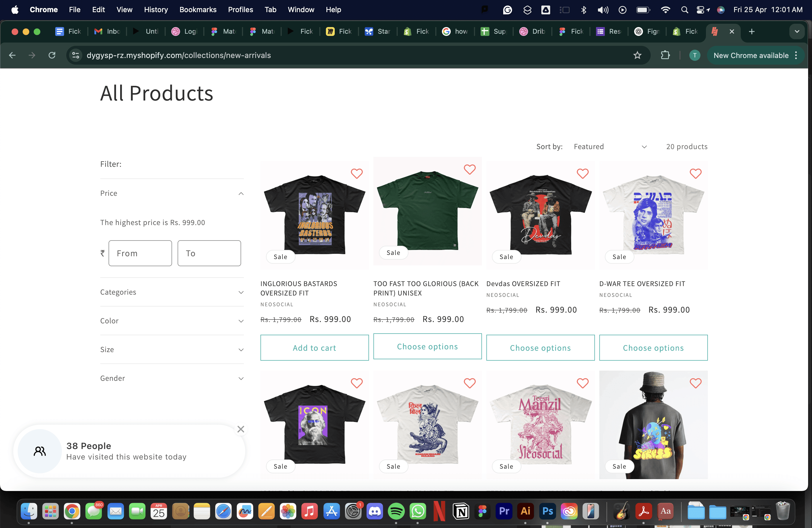The width and height of the screenshot is (812, 528).
Task: Open Spotify from the dock
Action: click(396, 511)
